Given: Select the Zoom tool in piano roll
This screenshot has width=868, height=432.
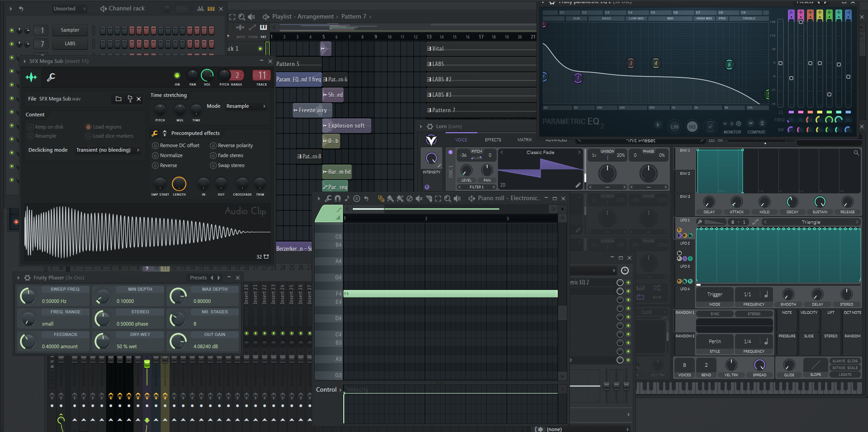Looking at the screenshot, I should (x=447, y=198).
